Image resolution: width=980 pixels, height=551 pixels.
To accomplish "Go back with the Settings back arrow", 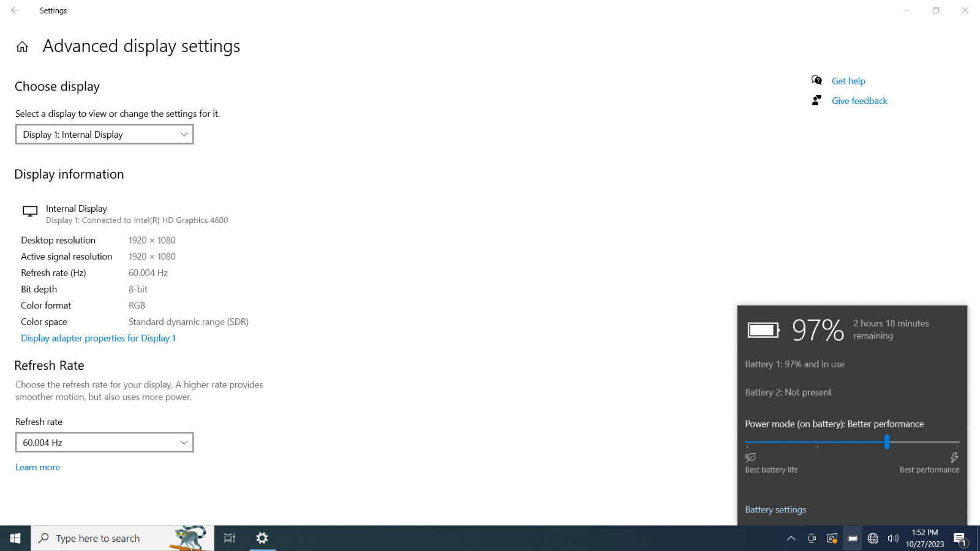I will tap(15, 10).
